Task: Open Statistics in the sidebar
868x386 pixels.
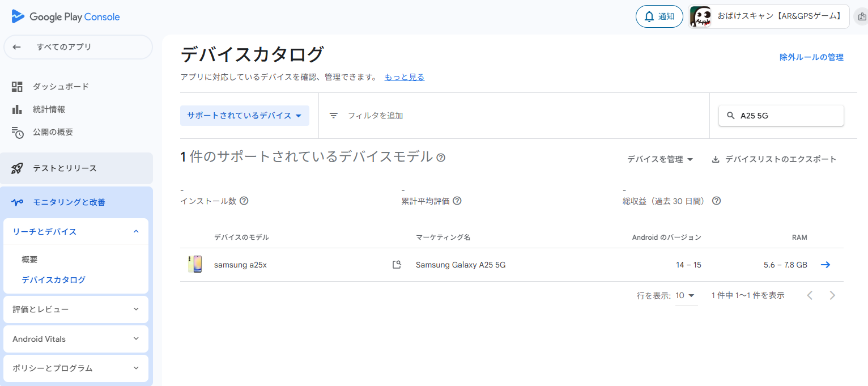Action: pyautogui.click(x=49, y=109)
